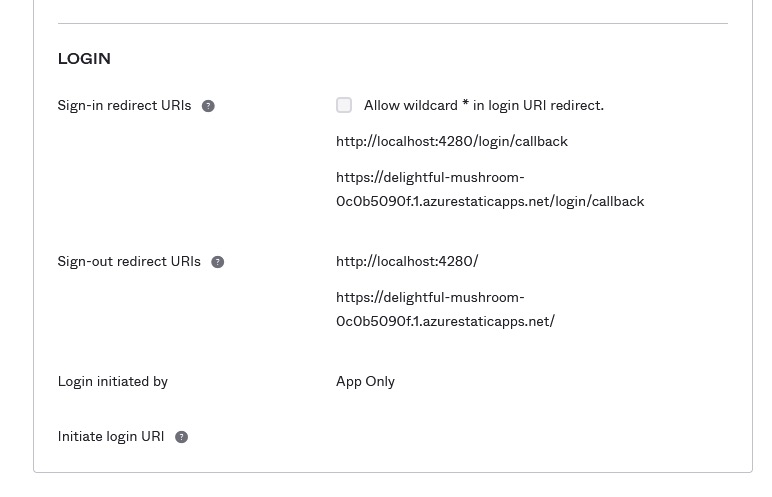Click the http://localhost:4280/ sign-out URI
The image size is (772, 497).
pos(407,261)
